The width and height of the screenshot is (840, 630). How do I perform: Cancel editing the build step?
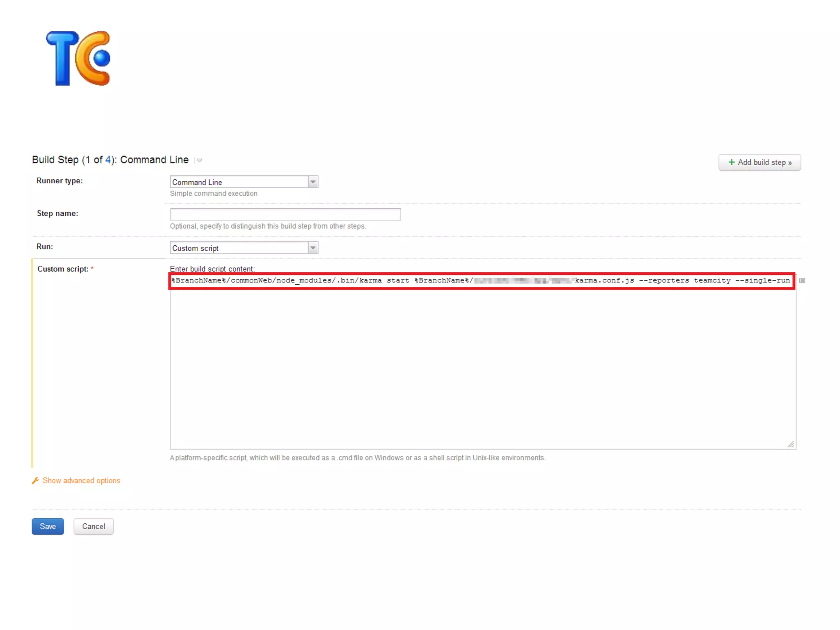click(94, 526)
